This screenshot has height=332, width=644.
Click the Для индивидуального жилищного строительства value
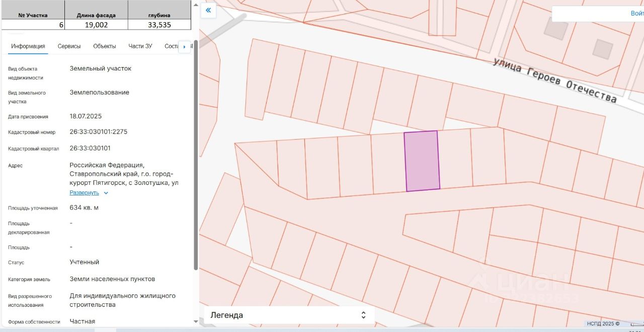click(x=122, y=300)
